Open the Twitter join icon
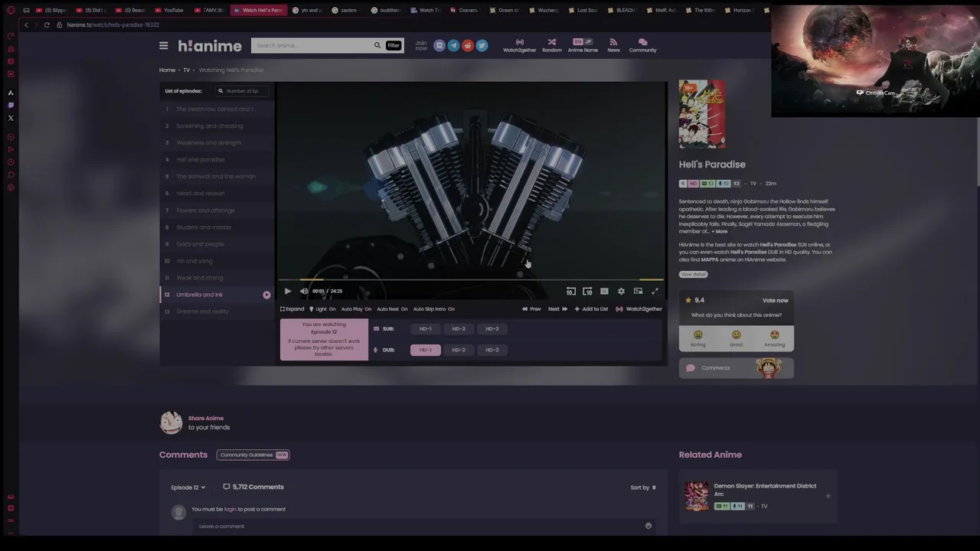The height and width of the screenshot is (551, 980). [482, 46]
